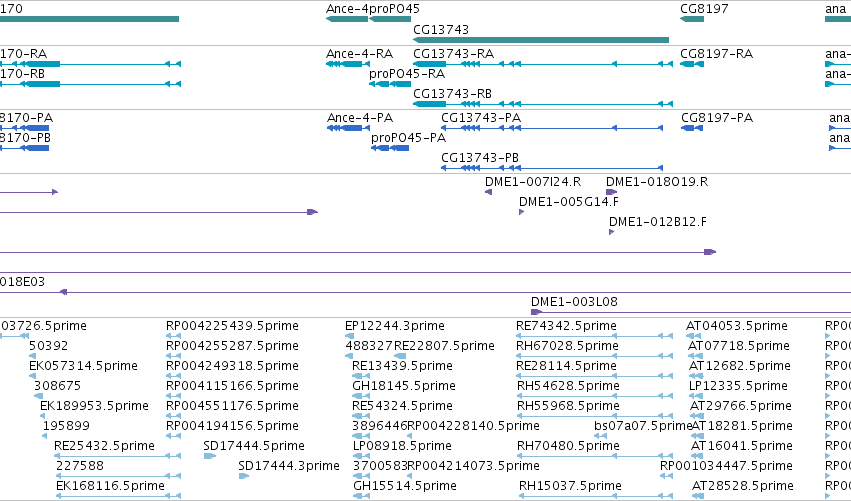Select the RH54628.5prime EST label

(568, 386)
